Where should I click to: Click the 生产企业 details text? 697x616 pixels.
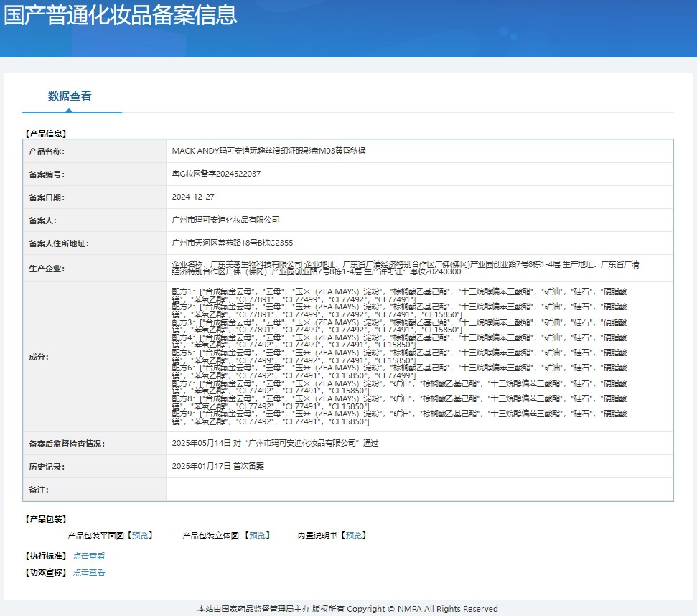[406, 269]
